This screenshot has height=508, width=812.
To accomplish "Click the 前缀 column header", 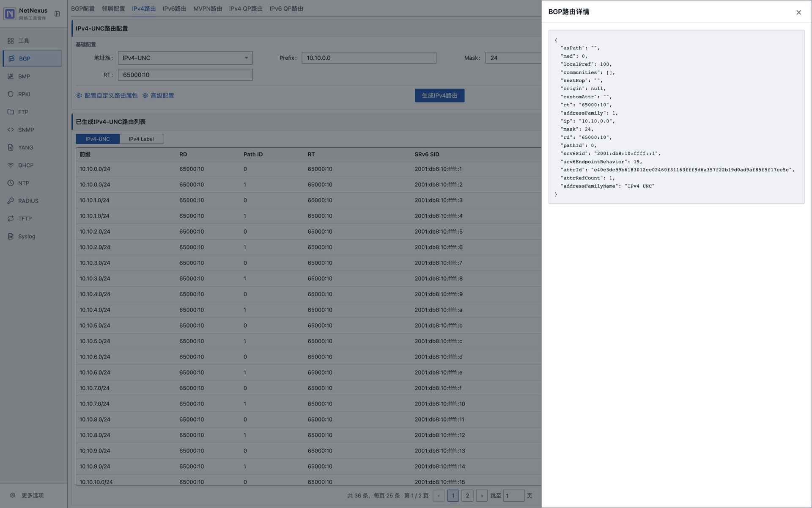I will tap(85, 155).
